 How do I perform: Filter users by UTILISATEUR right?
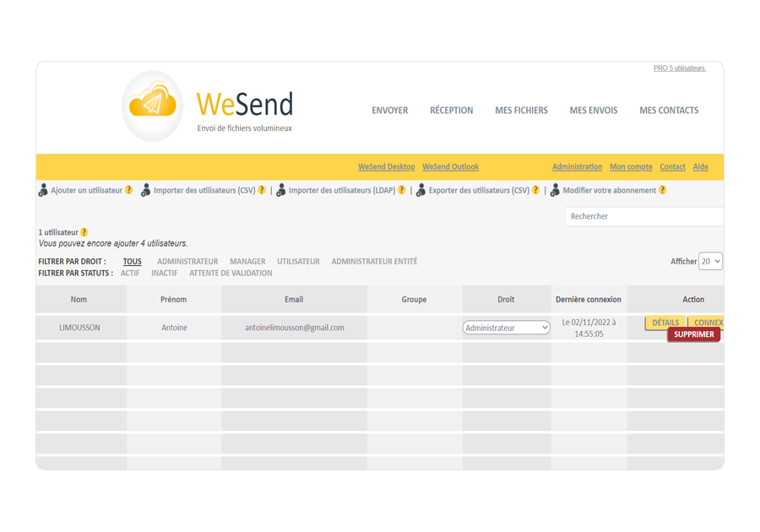point(299,262)
